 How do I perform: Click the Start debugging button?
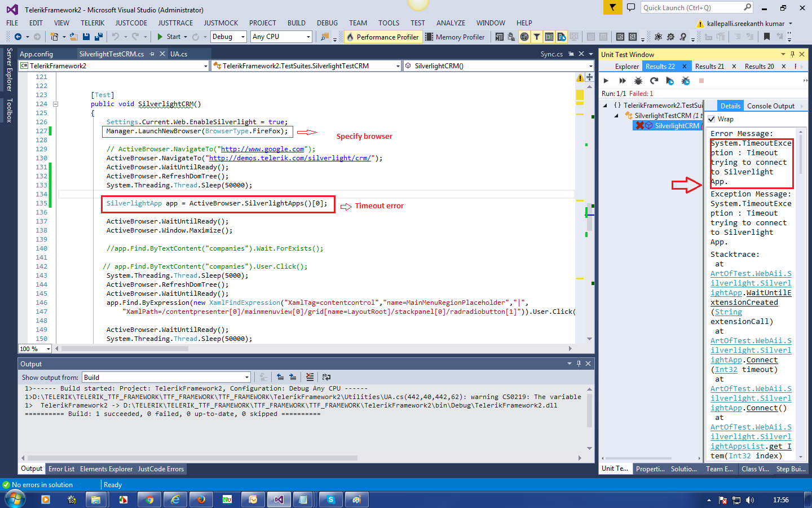tap(169, 37)
